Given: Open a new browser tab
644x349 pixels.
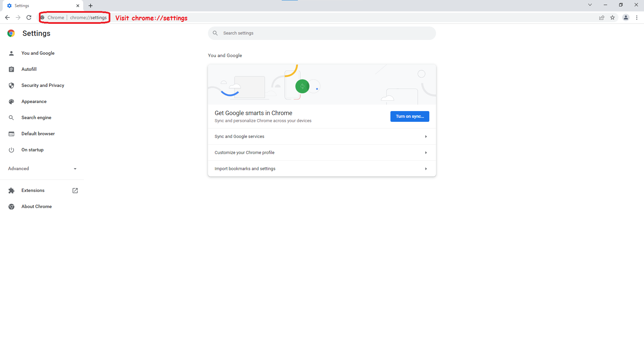Looking at the screenshot, I should (x=91, y=5).
